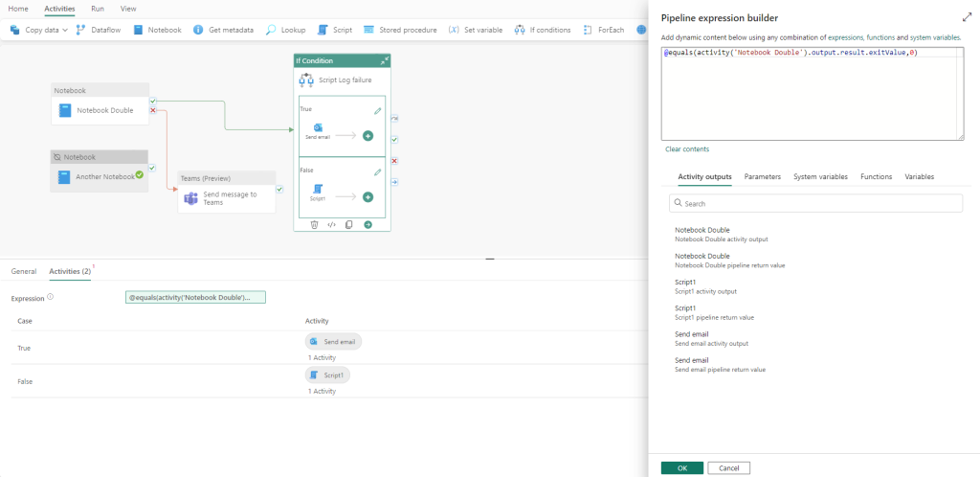
Task: Select Script1 activity output
Action: coord(705,286)
